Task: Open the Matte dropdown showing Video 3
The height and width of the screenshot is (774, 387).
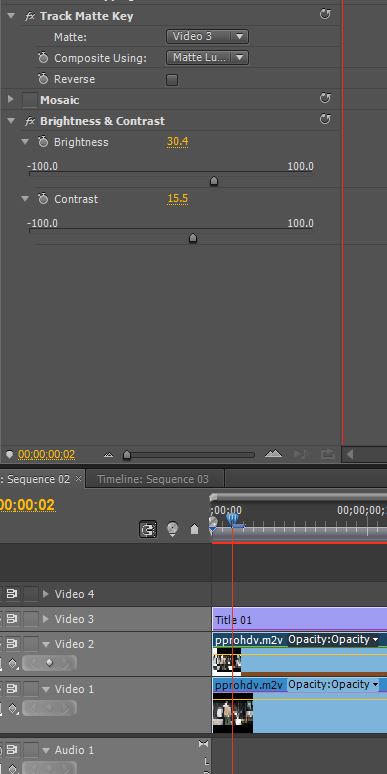Action: point(207,37)
